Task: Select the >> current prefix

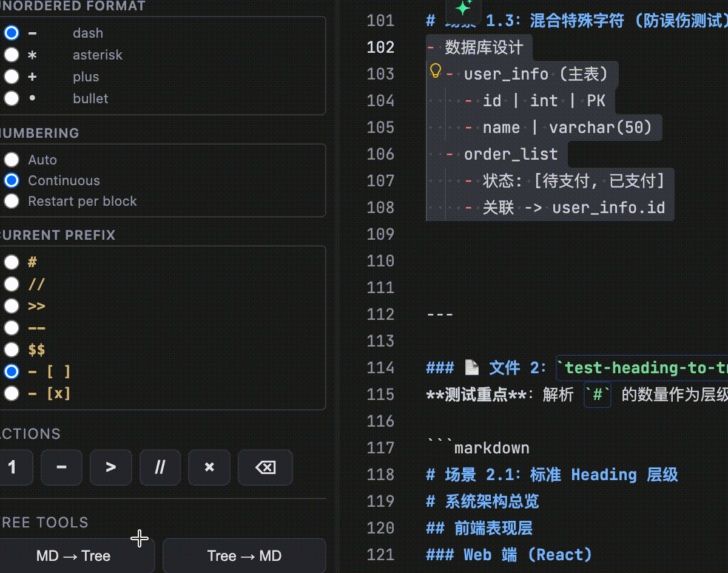Action: point(12,306)
